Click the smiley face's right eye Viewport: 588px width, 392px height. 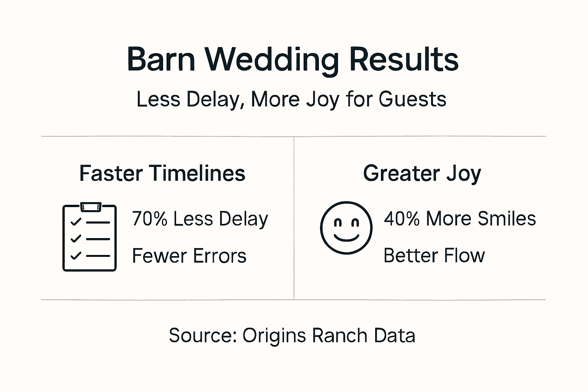[355, 222]
